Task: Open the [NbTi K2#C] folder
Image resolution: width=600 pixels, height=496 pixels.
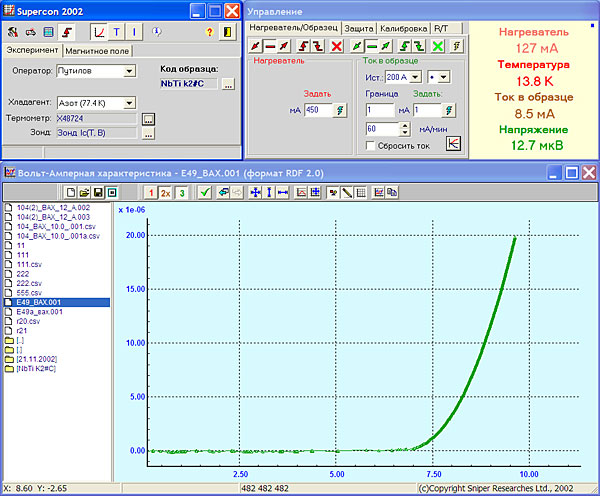Action: (x=57, y=369)
